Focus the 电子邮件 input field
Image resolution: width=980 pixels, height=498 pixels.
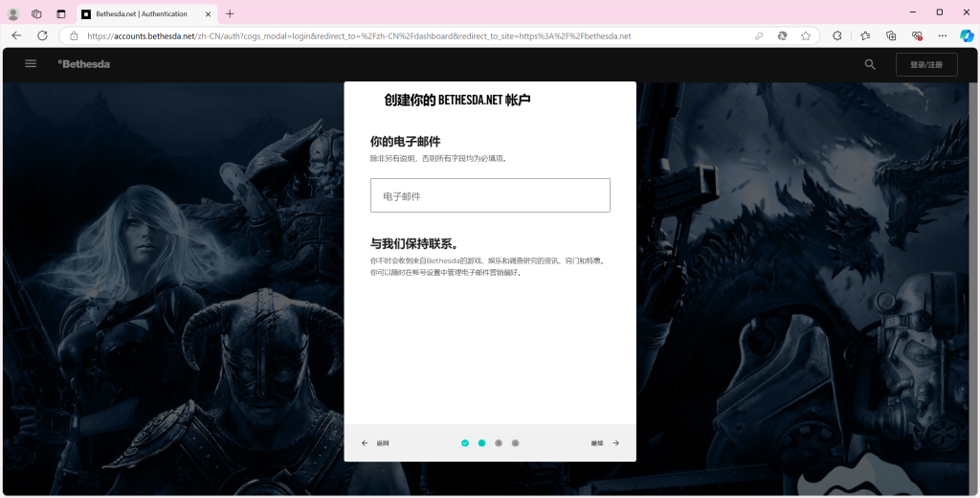click(x=490, y=195)
